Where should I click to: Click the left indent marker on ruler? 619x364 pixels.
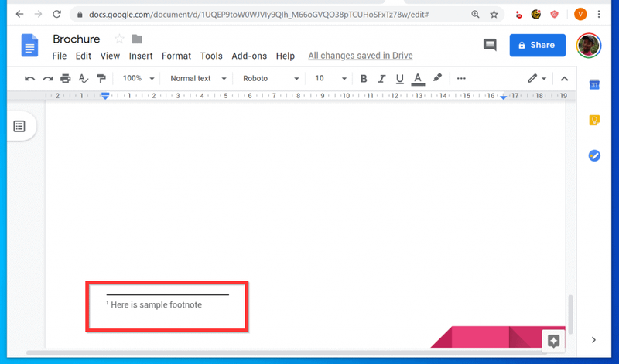point(105,96)
